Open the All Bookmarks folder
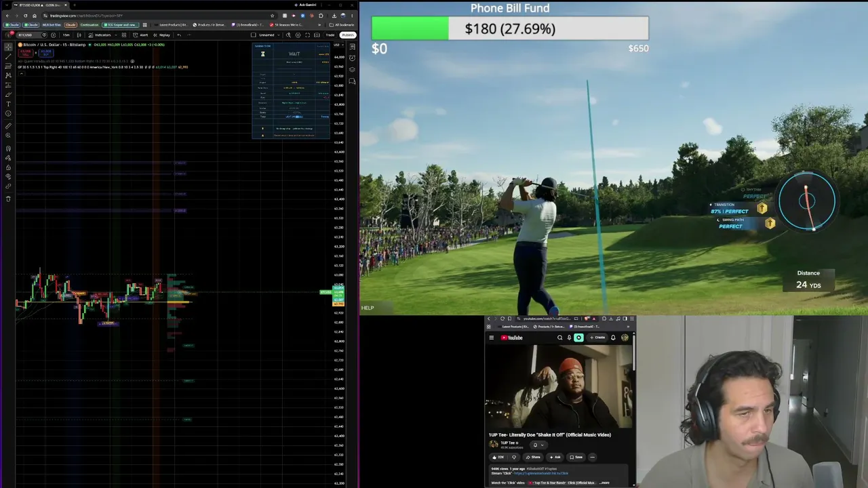 tap(342, 25)
